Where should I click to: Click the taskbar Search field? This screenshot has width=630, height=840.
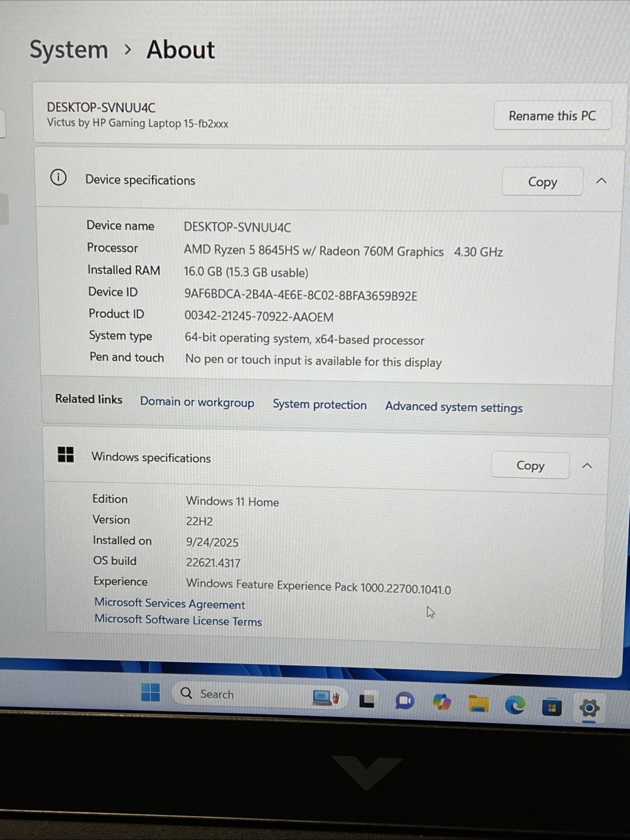[260, 694]
